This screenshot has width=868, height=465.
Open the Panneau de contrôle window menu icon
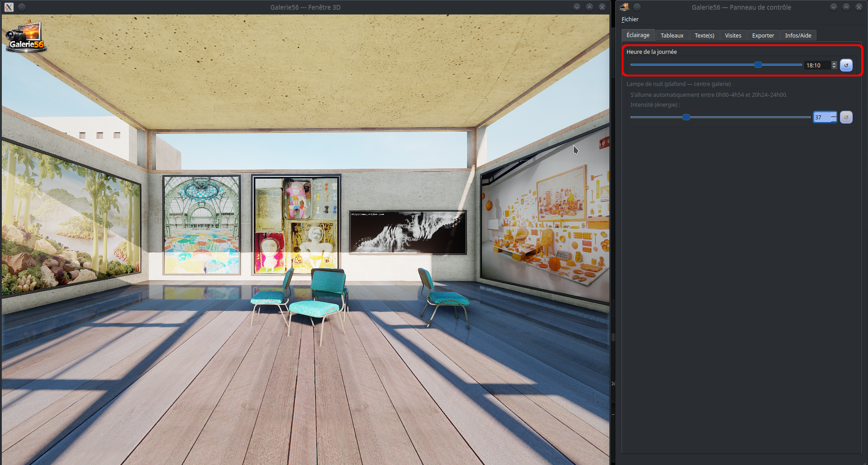coord(624,7)
